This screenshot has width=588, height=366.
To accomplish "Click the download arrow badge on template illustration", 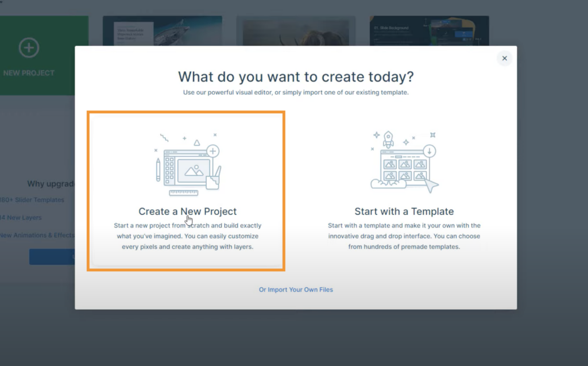I will (x=430, y=151).
